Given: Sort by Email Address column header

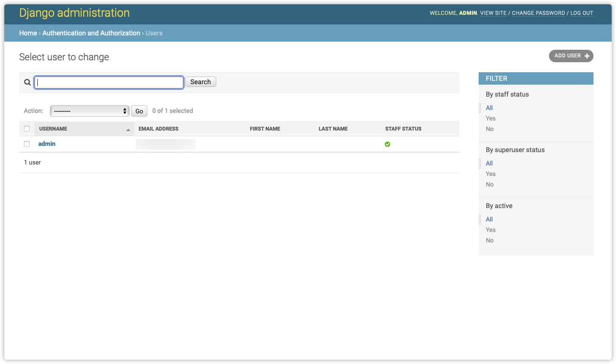Looking at the screenshot, I should (158, 129).
